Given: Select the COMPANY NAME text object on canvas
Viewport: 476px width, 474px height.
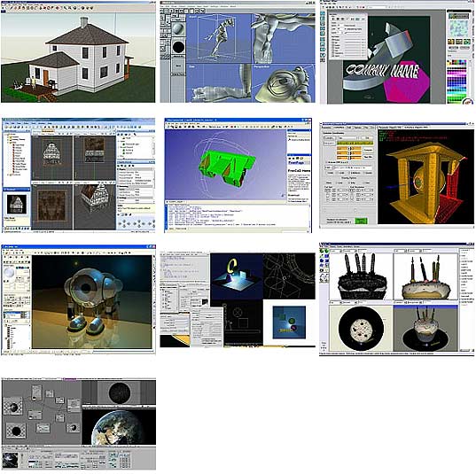Looking at the screenshot, I should 383,70.
